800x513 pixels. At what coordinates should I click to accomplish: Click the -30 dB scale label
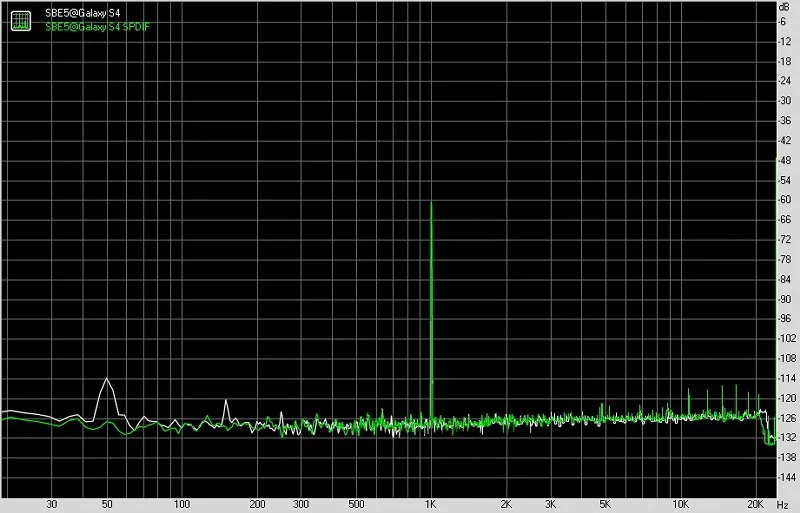click(x=785, y=101)
